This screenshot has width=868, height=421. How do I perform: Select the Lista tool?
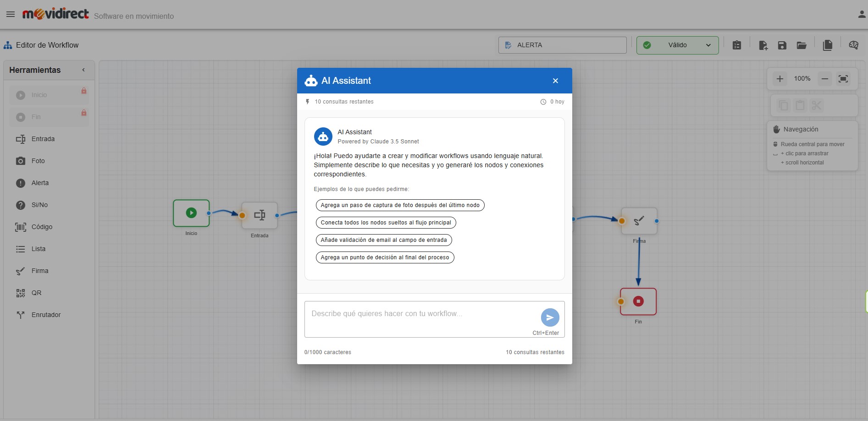point(49,249)
